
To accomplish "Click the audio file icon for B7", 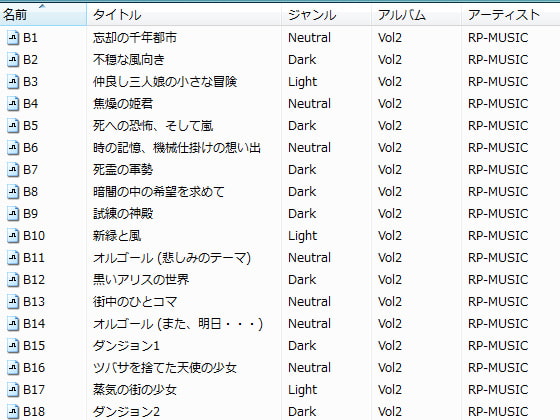I will (x=13, y=170).
